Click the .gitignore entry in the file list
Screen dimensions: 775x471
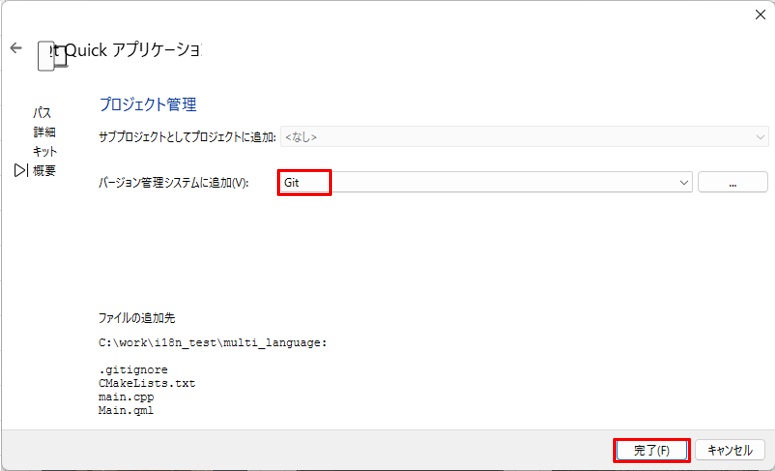pos(125,371)
